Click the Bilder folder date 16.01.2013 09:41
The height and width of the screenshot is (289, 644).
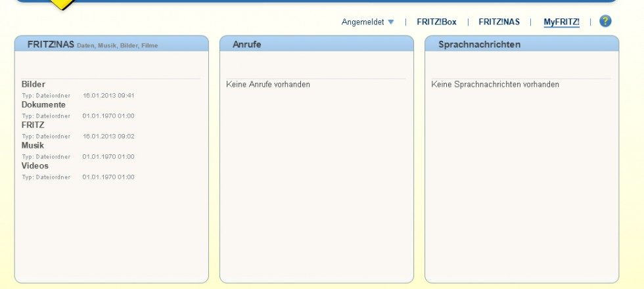point(108,95)
